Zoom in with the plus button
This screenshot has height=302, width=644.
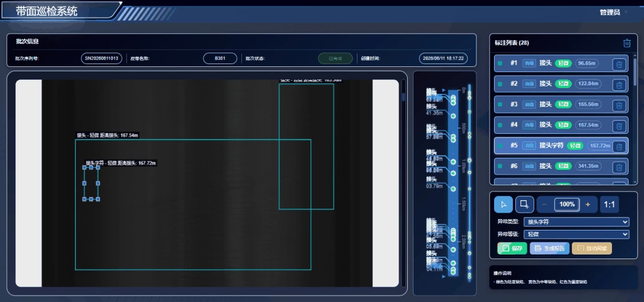[588, 204]
